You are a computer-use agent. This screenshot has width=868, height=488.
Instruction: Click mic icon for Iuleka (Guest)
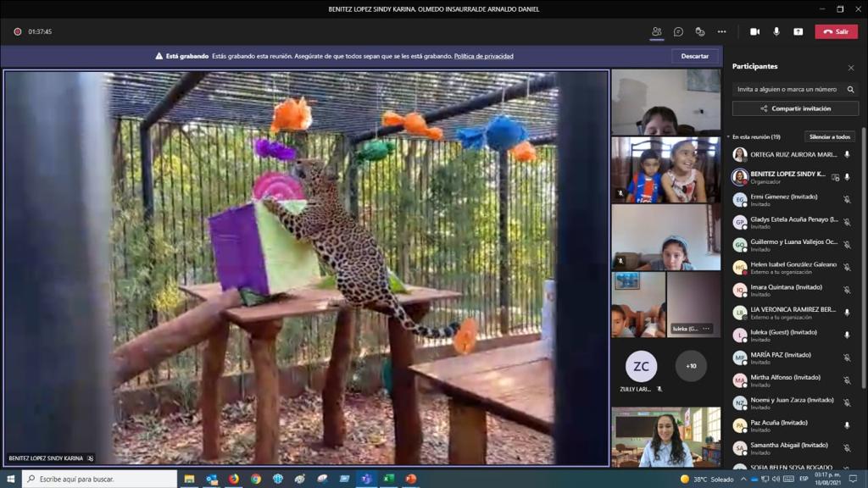pyautogui.click(x=847, y=335)
